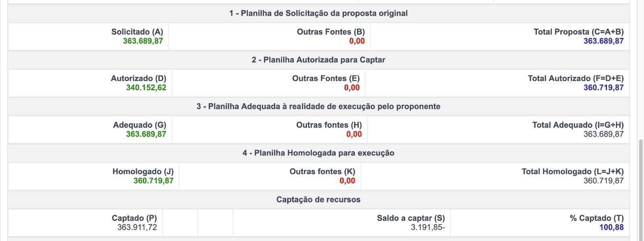
Task: Click the Outras Fontes (B) red value
Action: click(357, 41)
